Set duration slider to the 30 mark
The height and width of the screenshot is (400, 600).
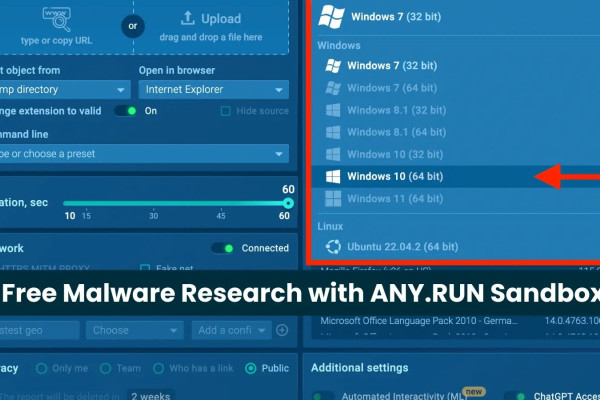click(x=153, y=203)
